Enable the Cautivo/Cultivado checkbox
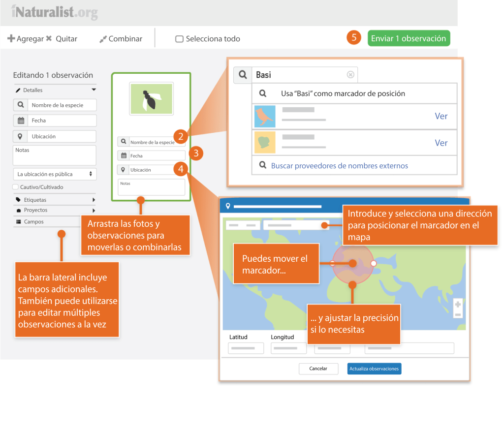Screen dimensions: 504x430 pos(16,187)
